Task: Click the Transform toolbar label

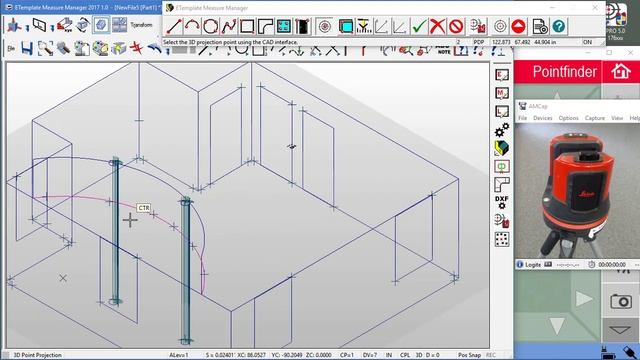Action: pyautogui.click(x=141, y=25)
